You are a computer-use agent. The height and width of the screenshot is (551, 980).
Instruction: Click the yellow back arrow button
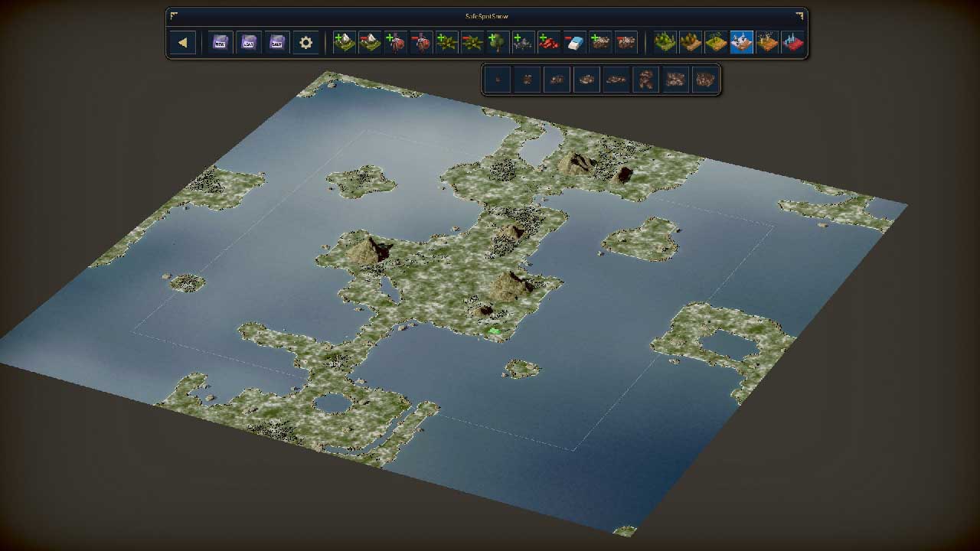coord(183,43)
